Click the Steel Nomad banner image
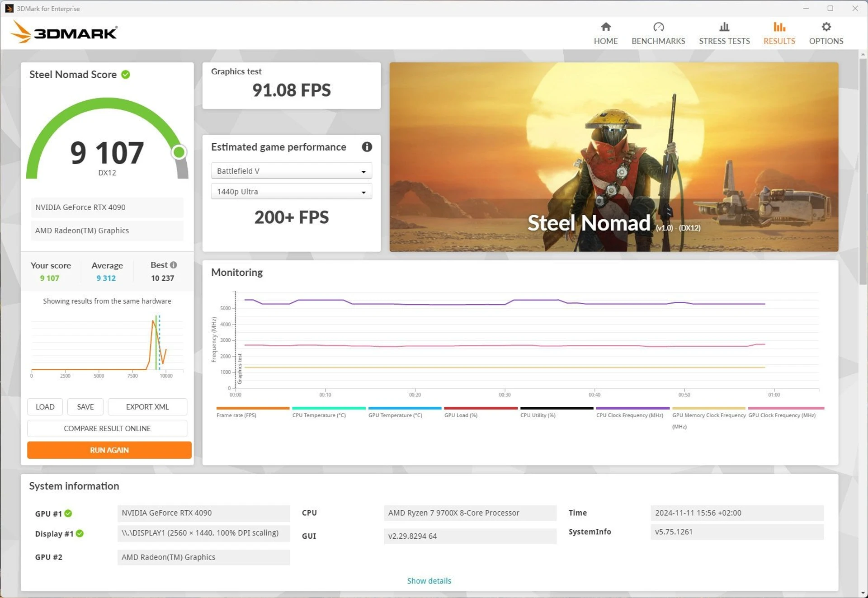 [x=613, y=157]
